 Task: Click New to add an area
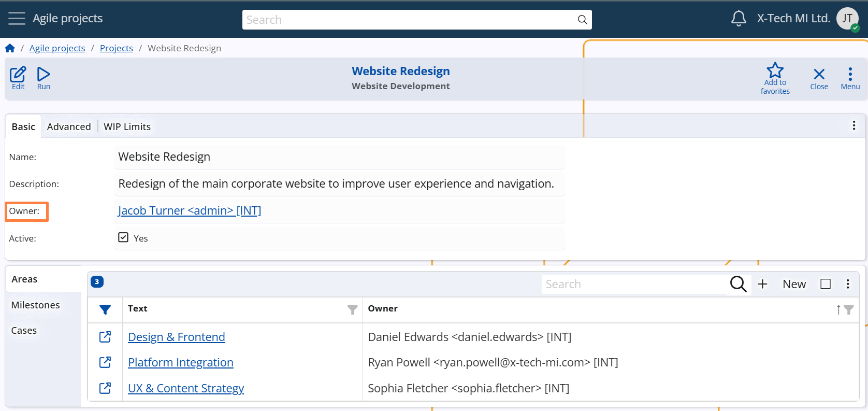point(793,284)
